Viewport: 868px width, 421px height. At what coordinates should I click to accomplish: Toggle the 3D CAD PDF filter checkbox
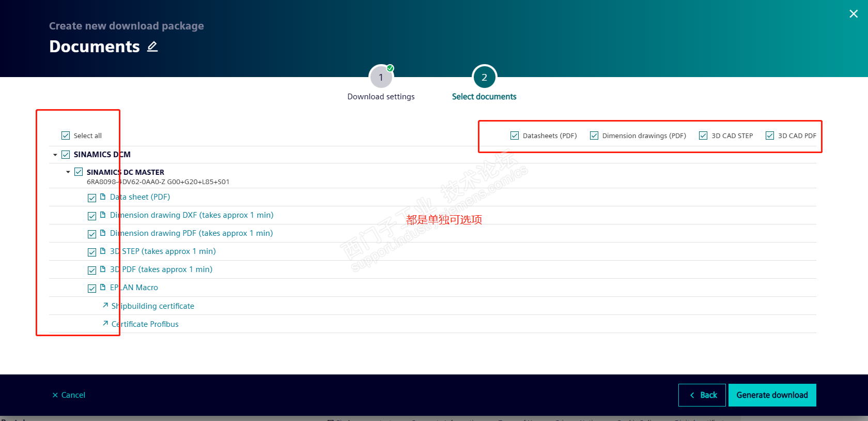point(770,136)
